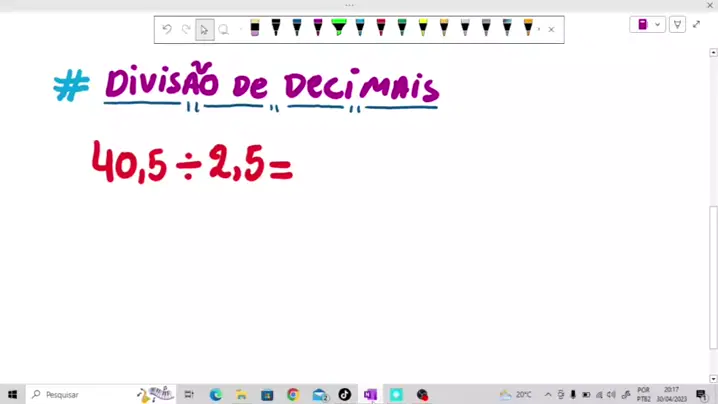This screenshot has width=718, height=404.
Task: Click the Redo arrow in pen toolbar
Action: tap(186, 29)
